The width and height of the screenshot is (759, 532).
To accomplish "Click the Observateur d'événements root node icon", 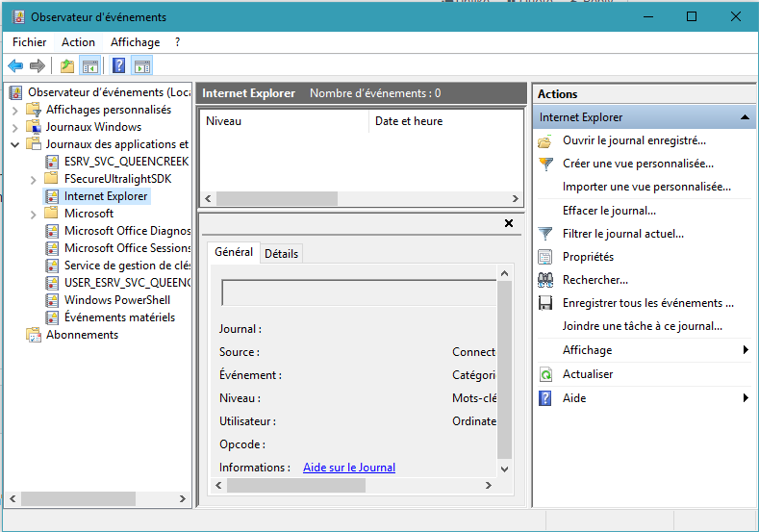I will coord(16,92).
